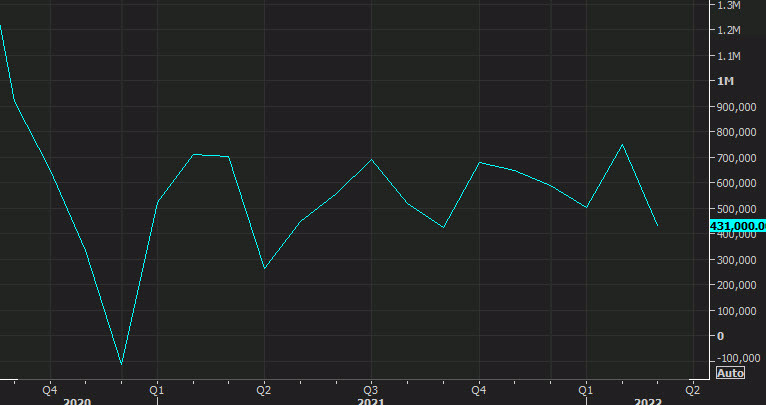Click the Q1 label above the 2022 label

tap(587, 389)
